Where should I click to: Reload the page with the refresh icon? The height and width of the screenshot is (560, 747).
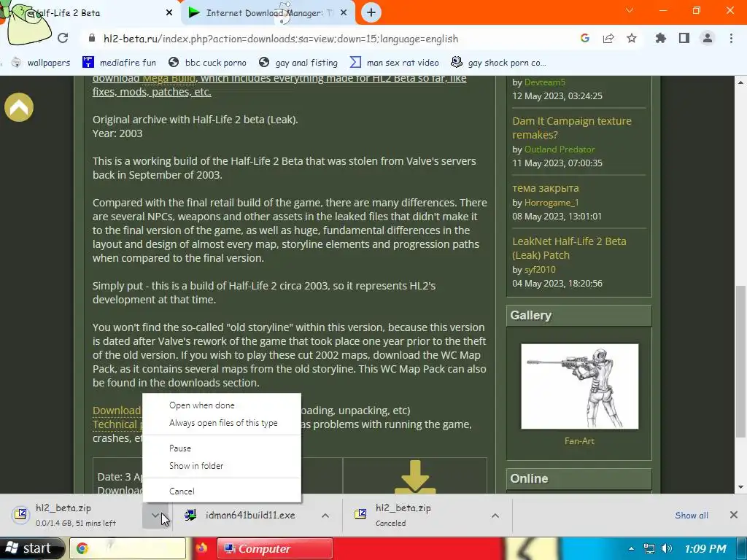click(x=63, y=38)
